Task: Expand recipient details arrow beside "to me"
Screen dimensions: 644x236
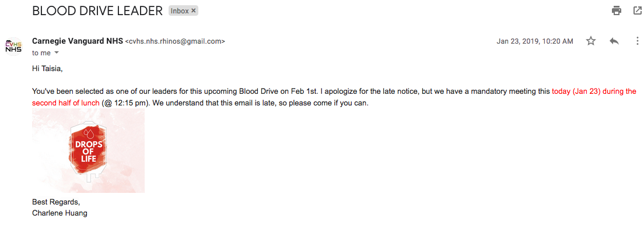Action: [57, 53]
